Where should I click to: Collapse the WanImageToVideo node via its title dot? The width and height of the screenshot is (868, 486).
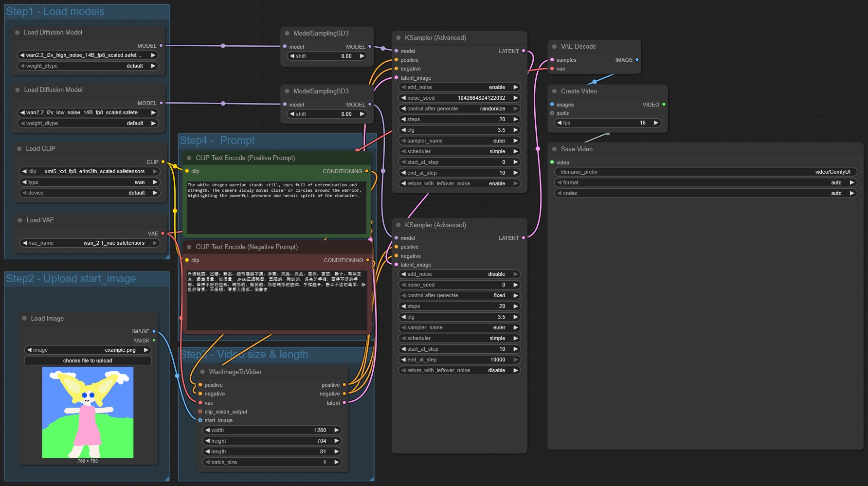(x=202, y=372)
